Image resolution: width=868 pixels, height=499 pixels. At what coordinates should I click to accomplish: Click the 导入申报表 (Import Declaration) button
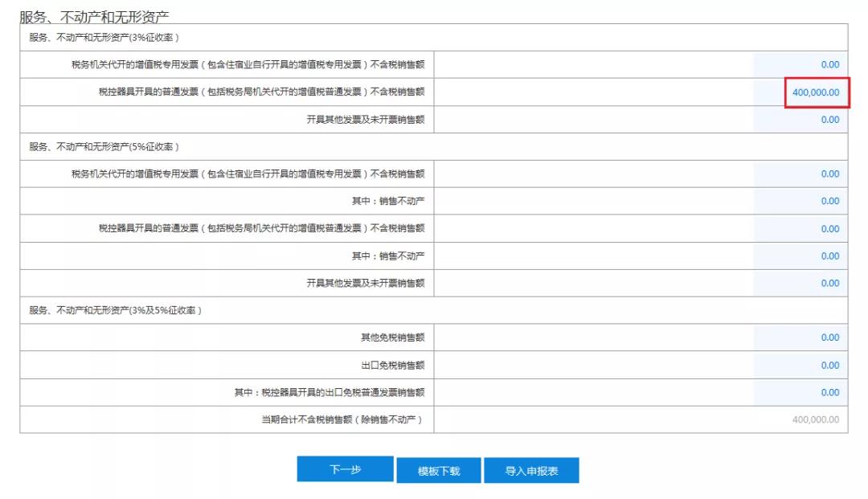tap(530, 470)
